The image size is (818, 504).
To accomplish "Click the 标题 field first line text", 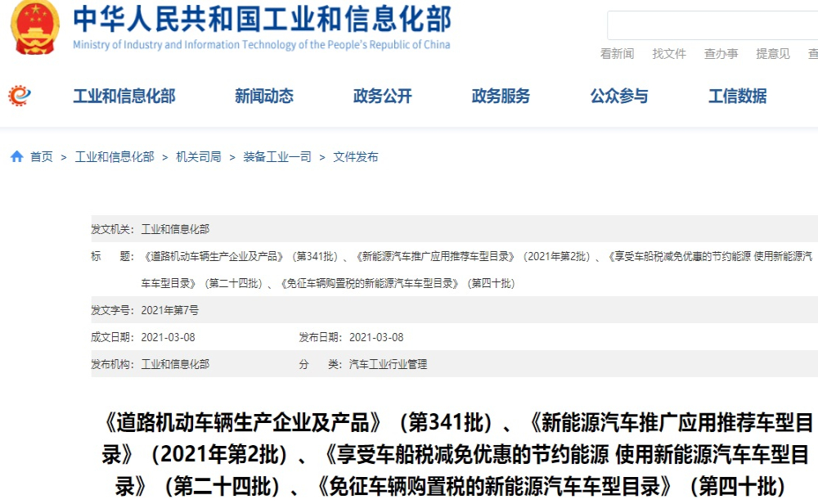I will point(477,256).
